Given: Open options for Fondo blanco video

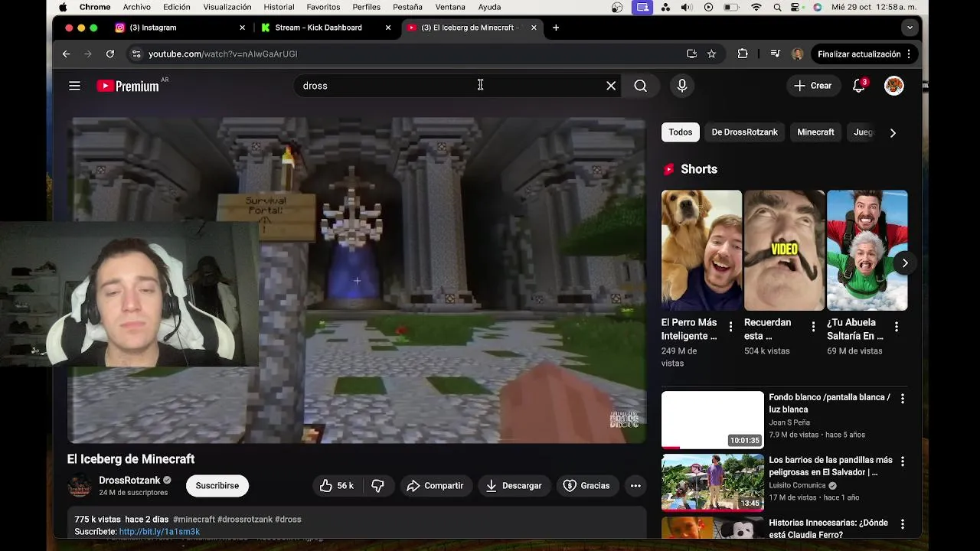Looking at the screenshot, I should [x=902, y=399].
